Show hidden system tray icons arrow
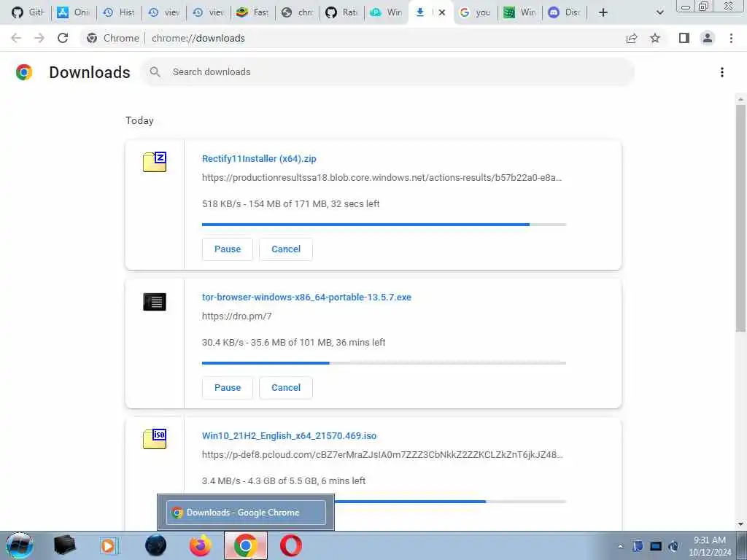747x560 pixels. [620, 547]
